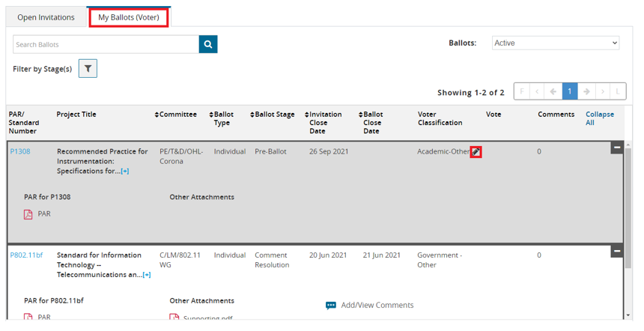Click the table vertical scrollbar

coord(628,207)
